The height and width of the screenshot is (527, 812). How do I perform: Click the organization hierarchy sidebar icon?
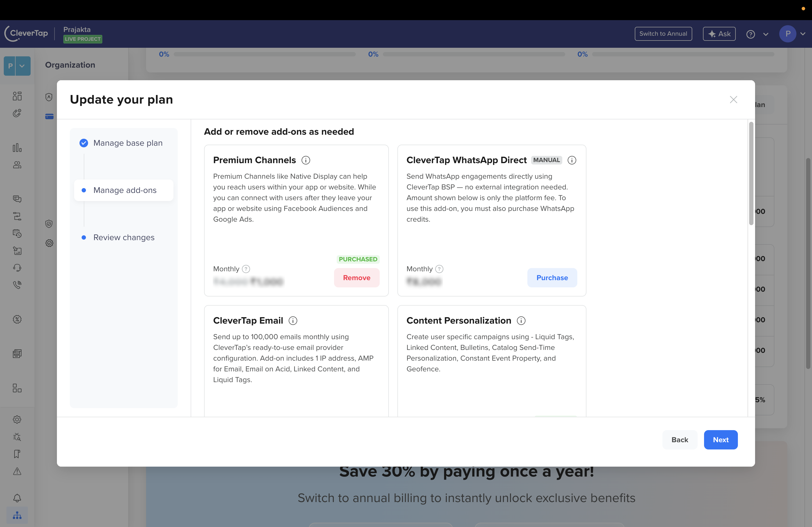[x=17, y=515]
